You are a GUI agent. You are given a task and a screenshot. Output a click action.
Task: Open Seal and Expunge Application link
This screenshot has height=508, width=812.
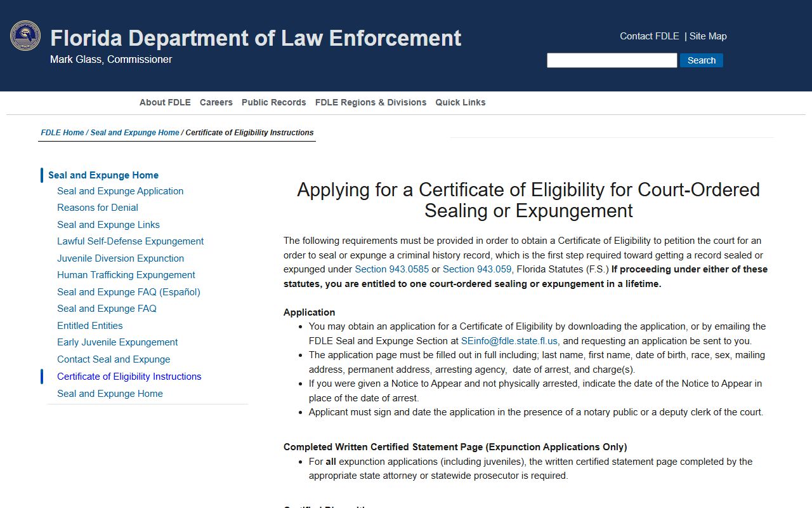click(x=121, y=191)
